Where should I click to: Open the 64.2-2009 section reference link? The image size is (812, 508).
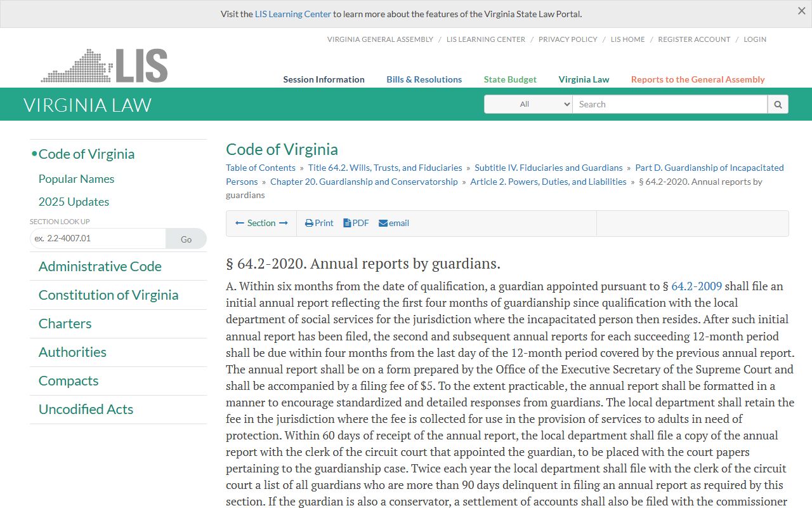697,286
